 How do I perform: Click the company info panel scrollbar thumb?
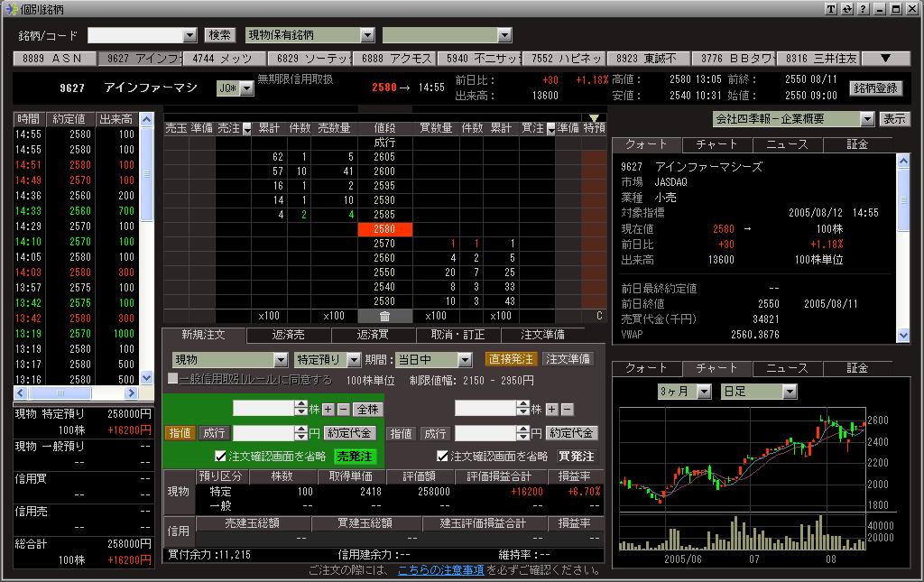[903, 200]
